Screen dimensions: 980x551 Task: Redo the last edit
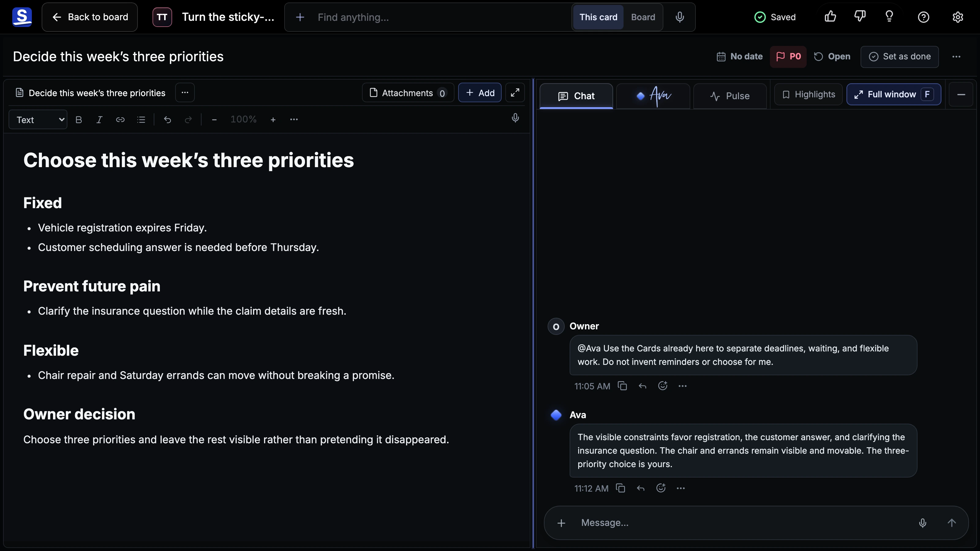point(188,120)
